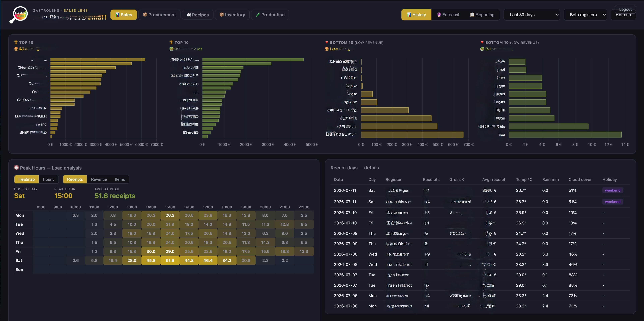The width and height of the screenshot is (644, 321).
Task: Click the Production pencil icon
Action: (x=258, y=15)
